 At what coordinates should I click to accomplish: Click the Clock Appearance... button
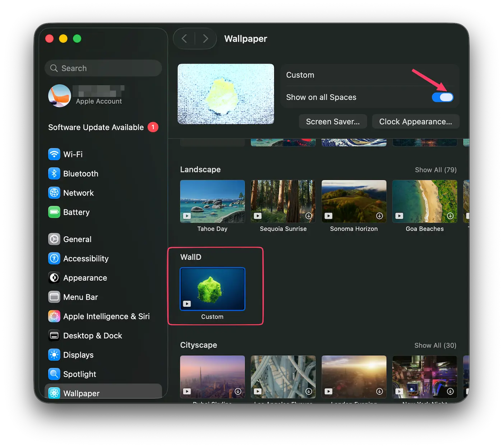(415, 122)
